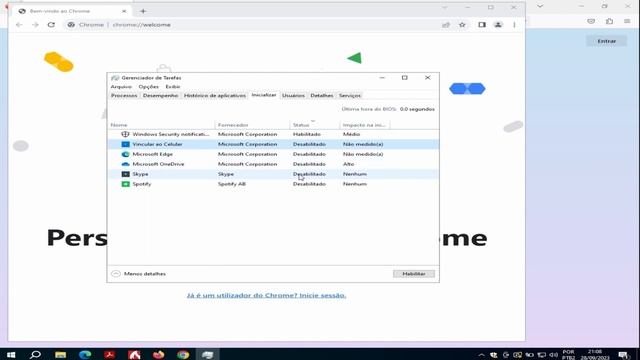Open volume control in system tray
This screenshot has width=640, height=360.
553,355
